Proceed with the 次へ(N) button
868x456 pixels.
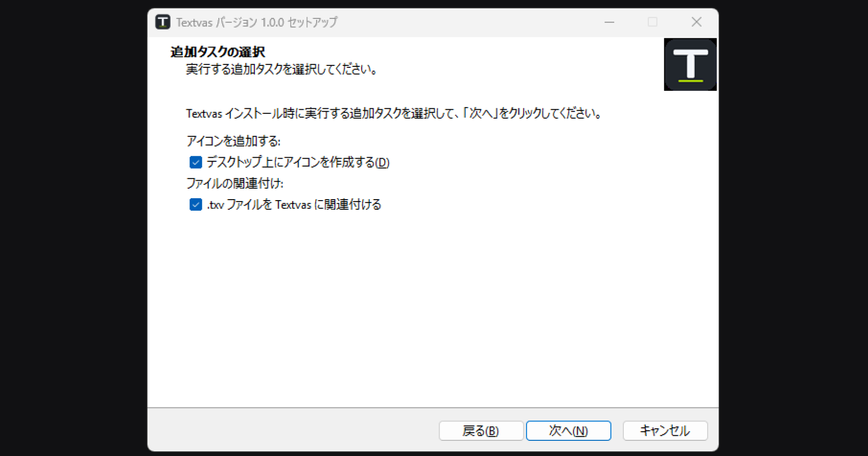click(569, 431)
